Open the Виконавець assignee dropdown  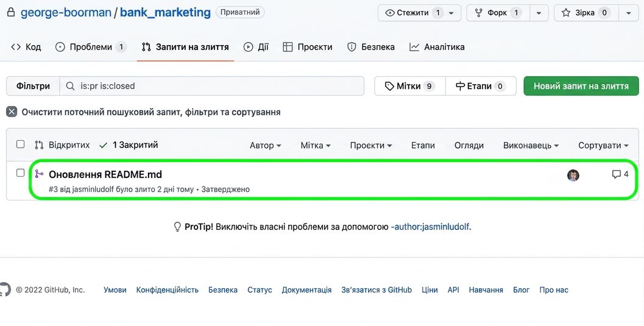click(531, 146)
